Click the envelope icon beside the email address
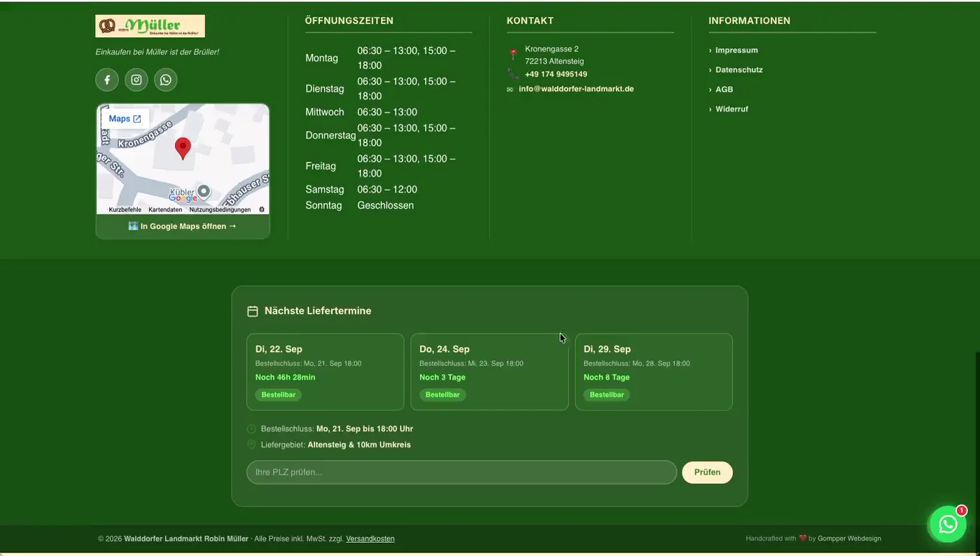 [x=510, y=90]
